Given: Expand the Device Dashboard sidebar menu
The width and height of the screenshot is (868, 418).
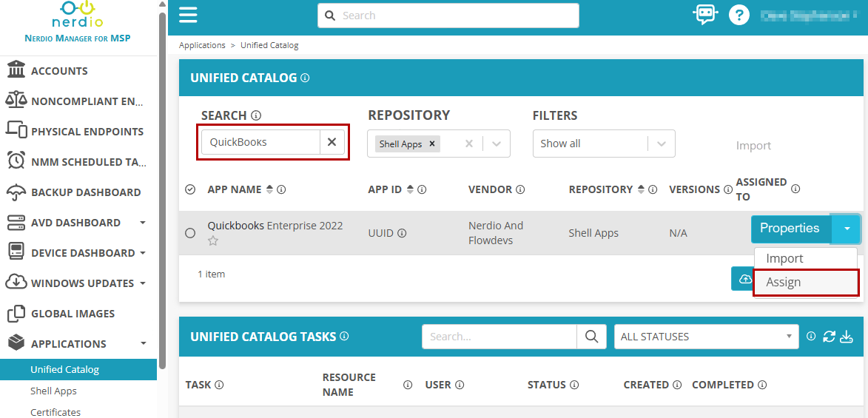Looking at the screenshot, I should [143, 253].
